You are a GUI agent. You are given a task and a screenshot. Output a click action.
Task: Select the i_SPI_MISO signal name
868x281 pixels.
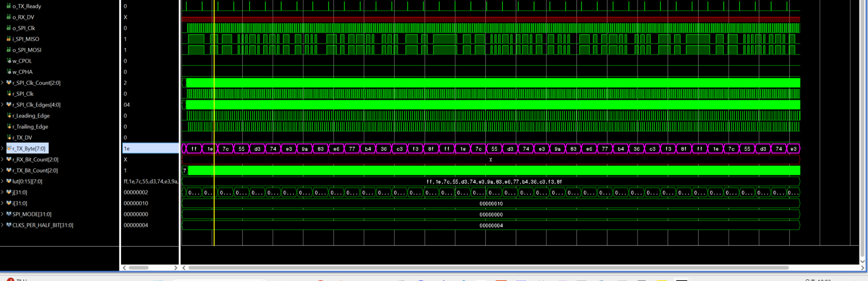click(26, 39)
